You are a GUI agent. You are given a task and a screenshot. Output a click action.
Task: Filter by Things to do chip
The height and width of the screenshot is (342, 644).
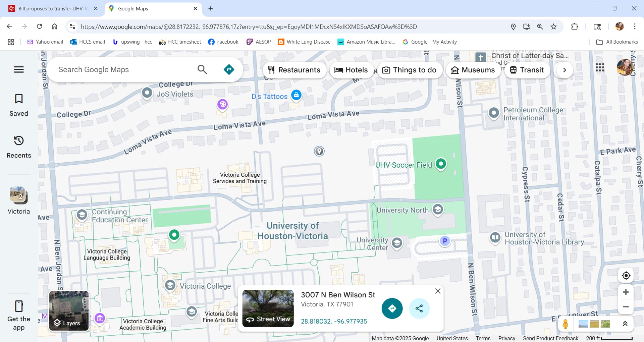click(x=410, y=70)
